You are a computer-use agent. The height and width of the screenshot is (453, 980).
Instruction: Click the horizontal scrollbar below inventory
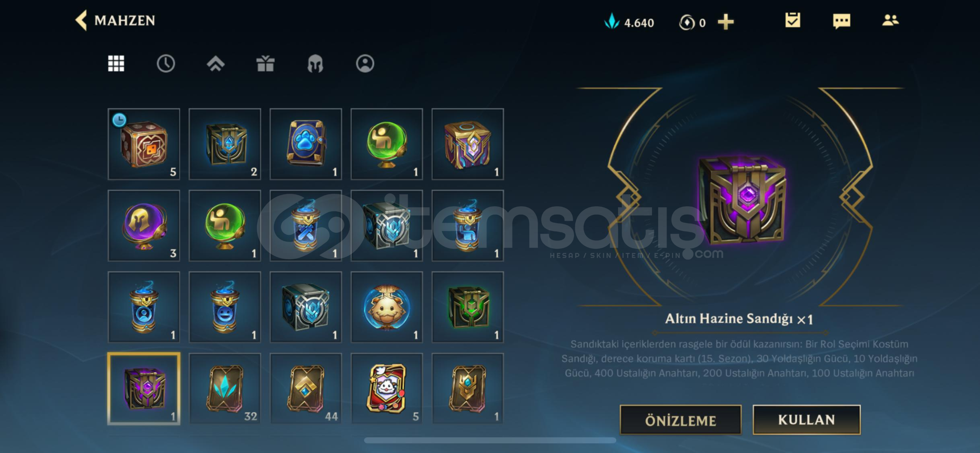pos(490,440)
